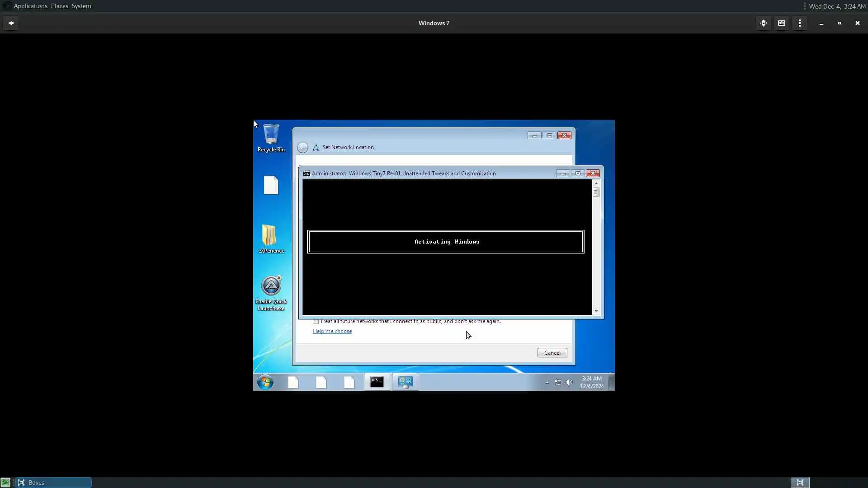Toggle Boxes fullscreen display icon

click(x=764, y=23)
